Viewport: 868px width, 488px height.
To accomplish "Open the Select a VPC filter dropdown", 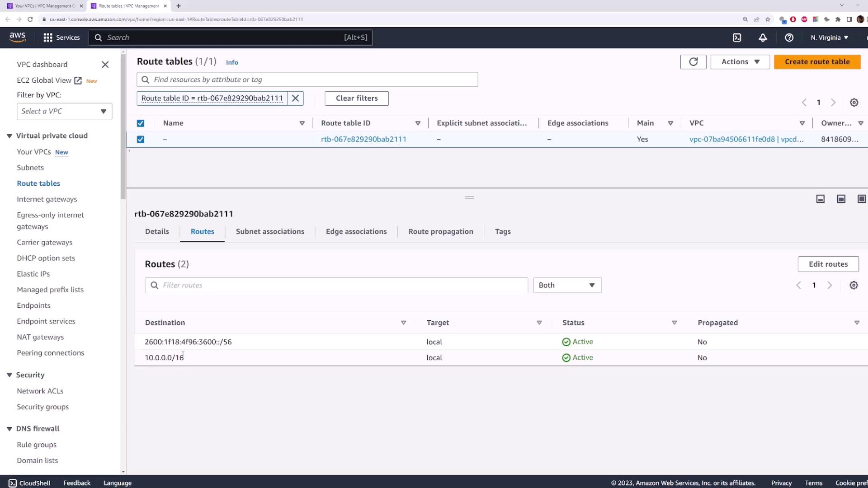I will [64, 112].
